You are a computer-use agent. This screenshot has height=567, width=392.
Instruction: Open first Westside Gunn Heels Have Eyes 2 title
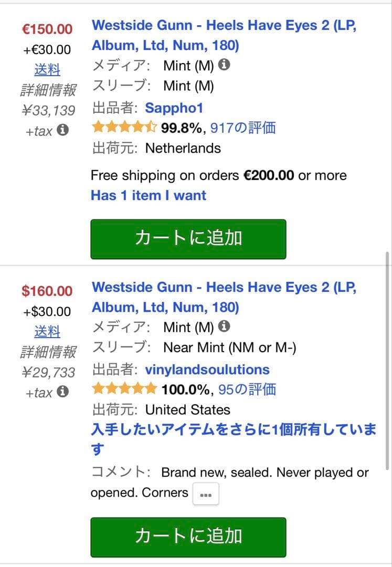(224, 35)
